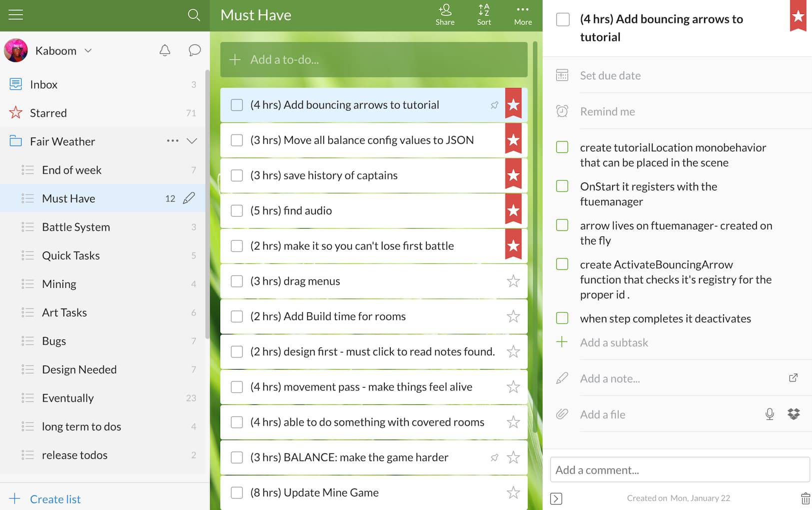Open the search magnifier icon
The width and height of the screenshot is (812, 510).
tap(194, 15)
